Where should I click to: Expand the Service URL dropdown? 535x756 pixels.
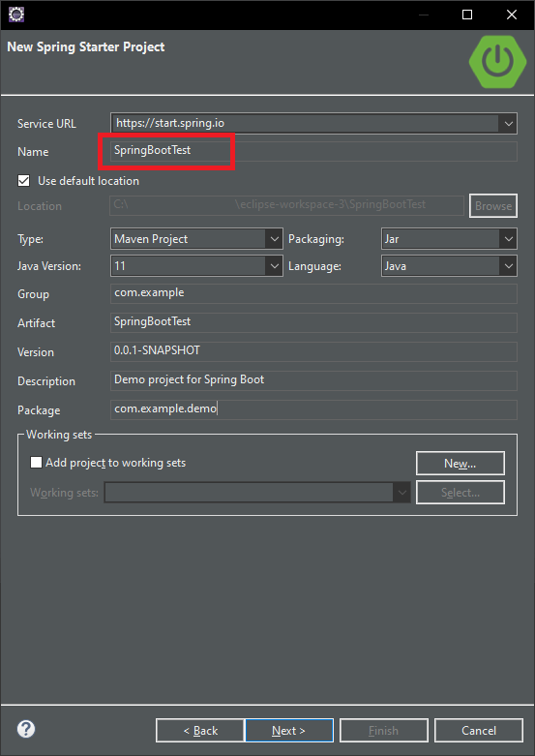508,124
